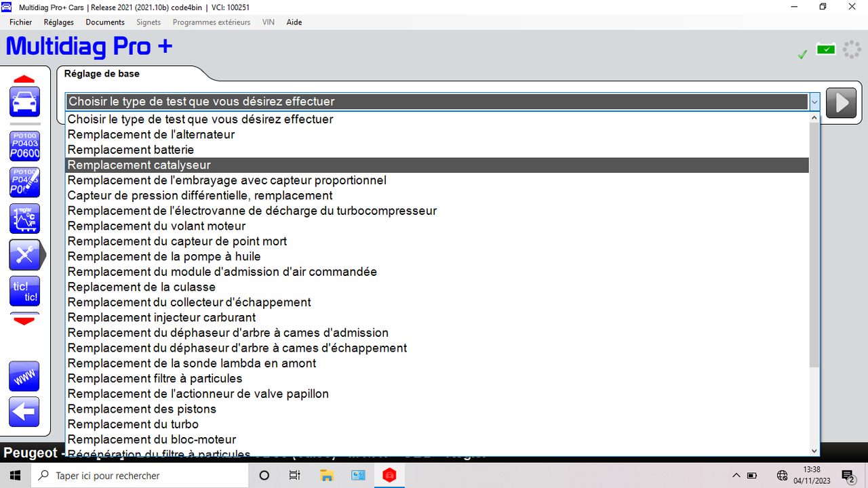Screen dimensions: 868x488
Task: Open the Réglages menu
Action: tap(58, 22)
